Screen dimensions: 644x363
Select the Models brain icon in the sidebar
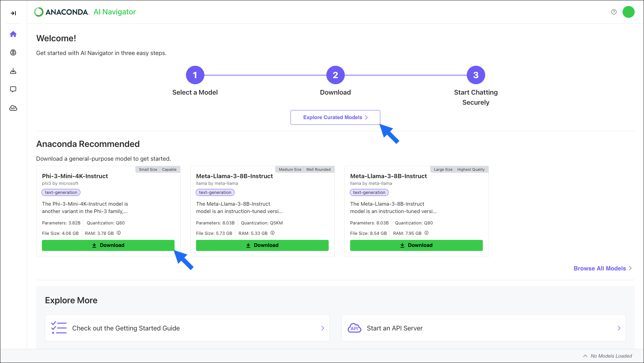13,52
